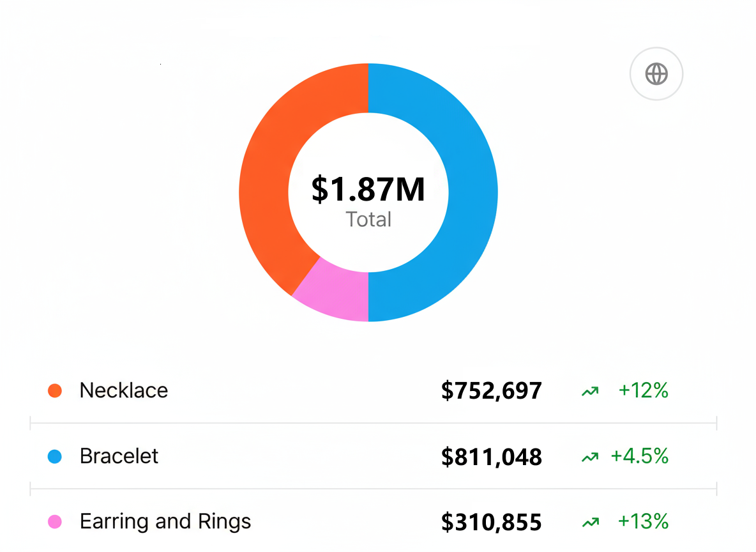Click the blue dot next to Bracelet
756x552 pixels.
55,456
